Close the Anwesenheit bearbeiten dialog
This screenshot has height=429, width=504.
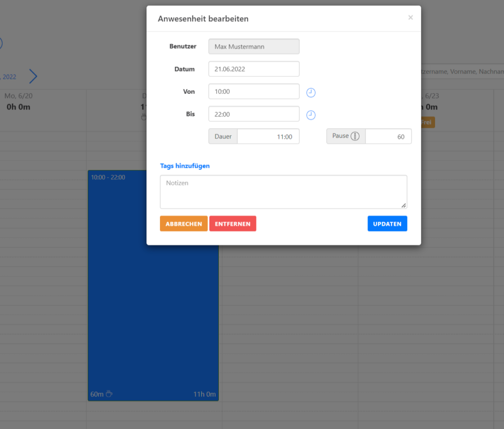click(x=410, y=18)
